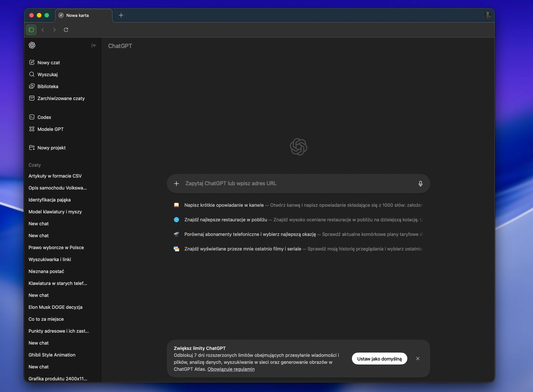The height and width of the screenshot is (392, 533).
Task: Click the Zapytaj ChatGPT input field
Action: tap(295, 184)
